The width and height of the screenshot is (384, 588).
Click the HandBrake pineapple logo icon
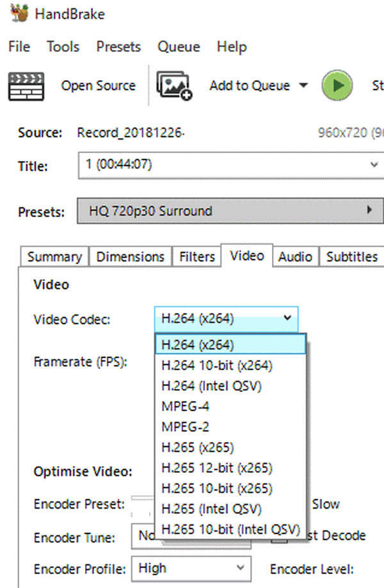tap(19, 13)
